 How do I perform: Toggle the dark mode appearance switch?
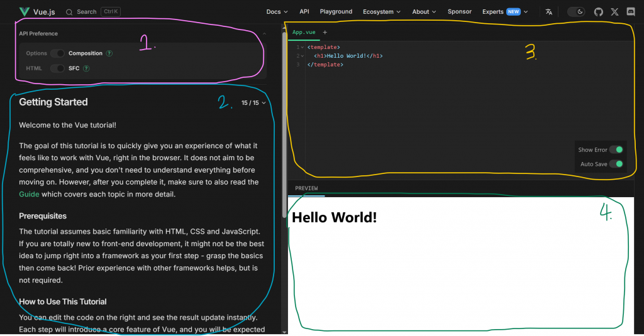576,12
